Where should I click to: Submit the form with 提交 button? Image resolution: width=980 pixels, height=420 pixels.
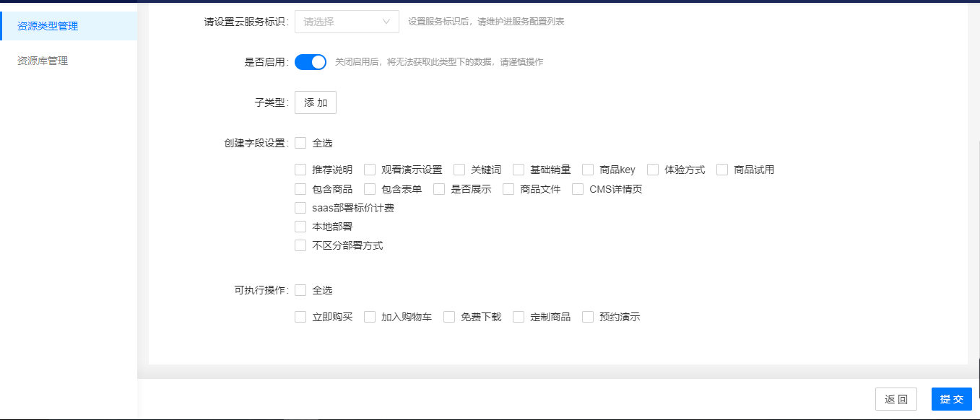[952, 399]
